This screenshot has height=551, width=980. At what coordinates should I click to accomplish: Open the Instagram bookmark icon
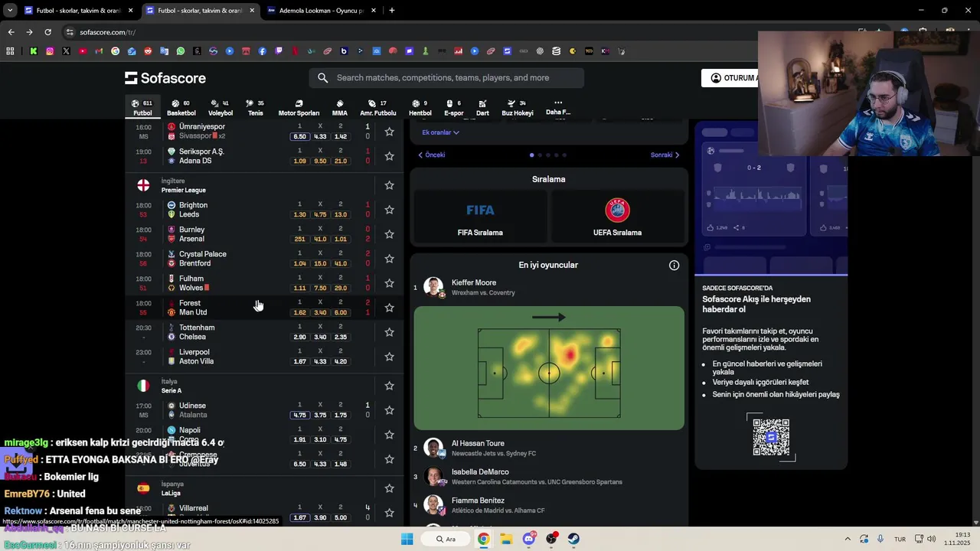click(x=50, y=51)
